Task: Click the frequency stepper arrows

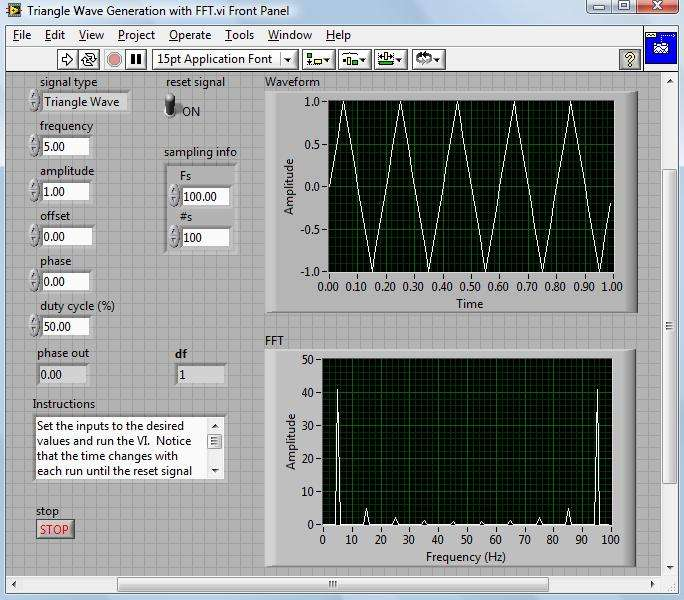Action: [34, 145]
